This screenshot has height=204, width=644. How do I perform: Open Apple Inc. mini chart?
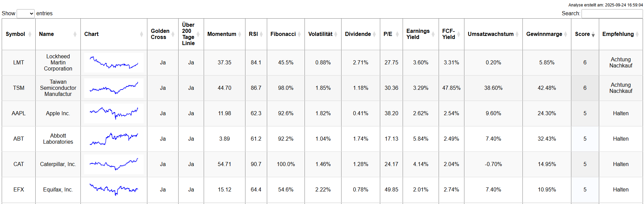(114, 114)
